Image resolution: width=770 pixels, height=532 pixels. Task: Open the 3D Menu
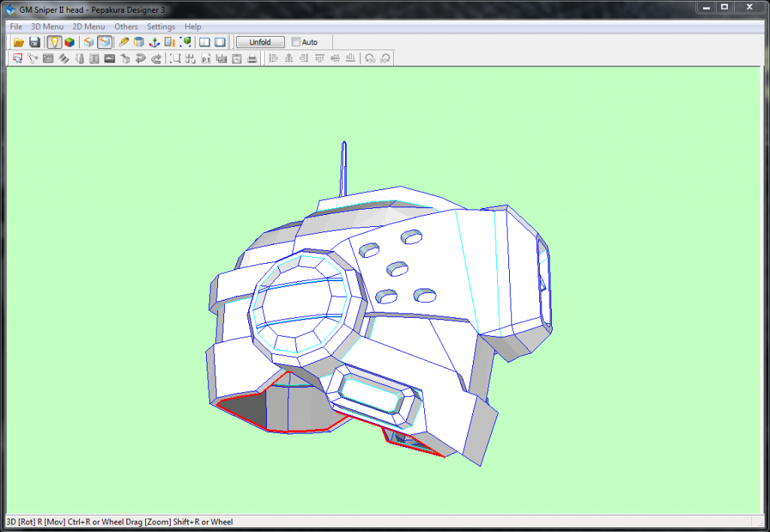pyautogui.click(x=47, y=26)
